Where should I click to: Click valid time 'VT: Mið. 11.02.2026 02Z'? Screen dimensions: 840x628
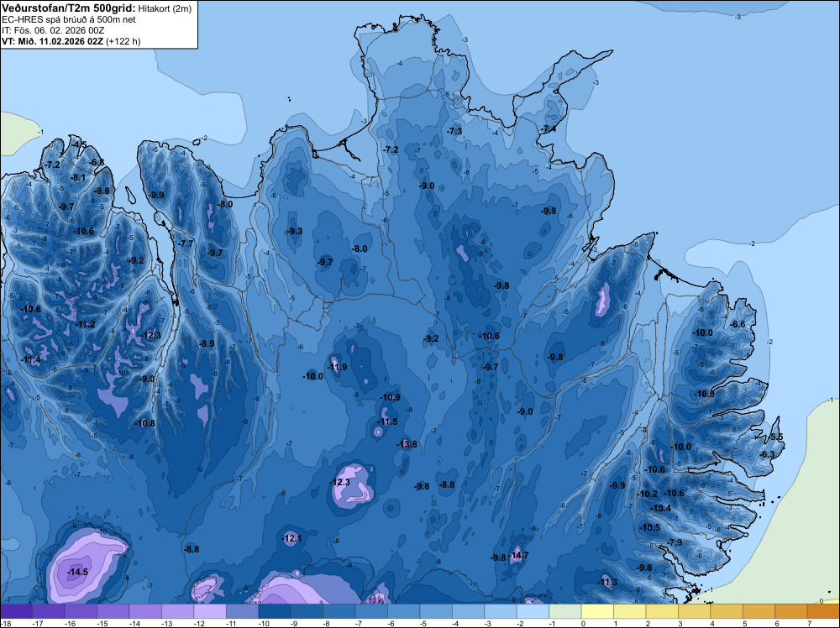click(x=52, y=41)
